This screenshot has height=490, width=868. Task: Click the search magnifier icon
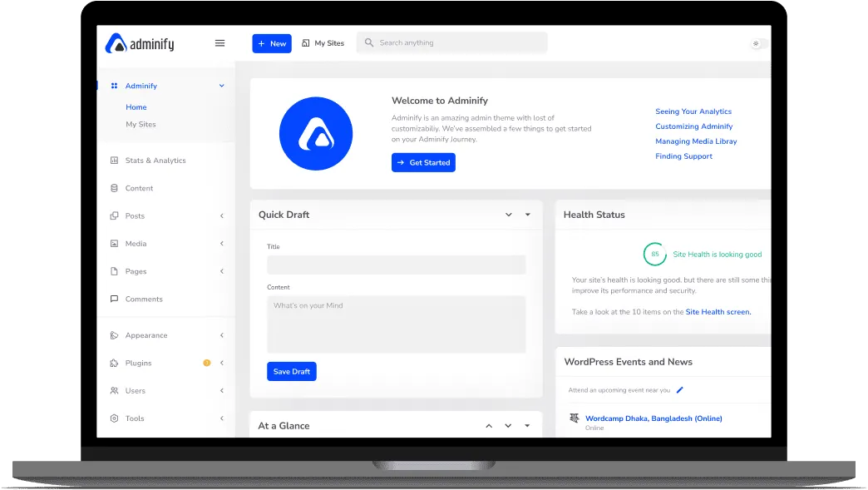(369, 42)
